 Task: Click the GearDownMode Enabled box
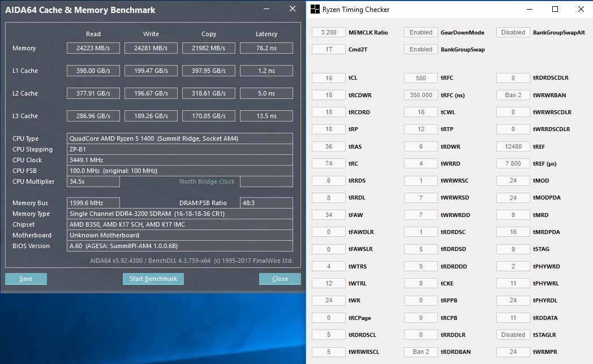click(x=421, y=32)
